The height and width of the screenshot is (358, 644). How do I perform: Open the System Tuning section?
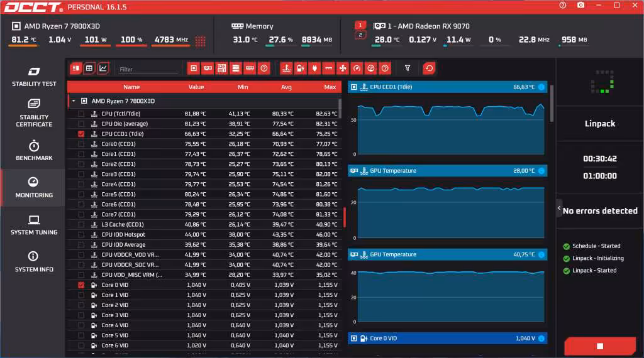pos(34,225)
